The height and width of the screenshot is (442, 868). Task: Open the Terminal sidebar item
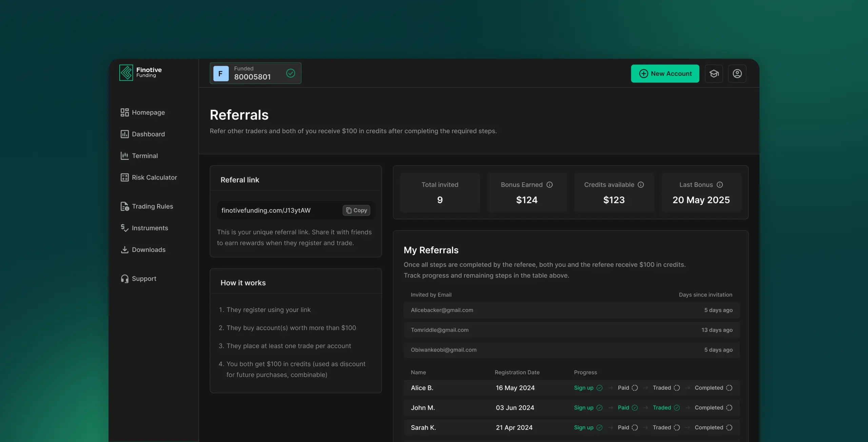(139, 156)
